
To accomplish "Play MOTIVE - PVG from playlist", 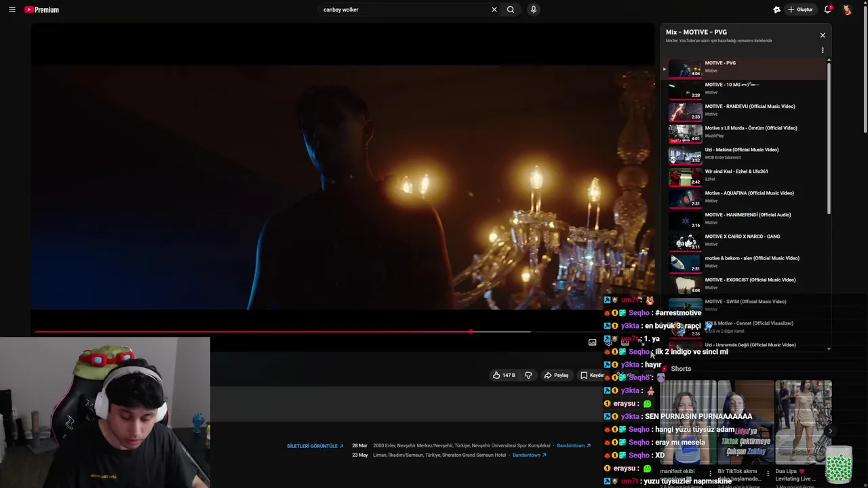I will [744, 68].
